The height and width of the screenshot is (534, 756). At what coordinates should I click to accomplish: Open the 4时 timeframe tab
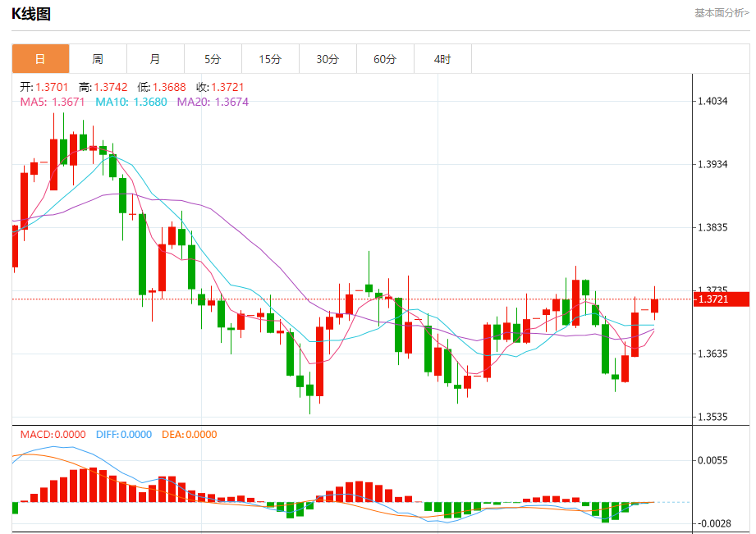[x=442, y=59]
